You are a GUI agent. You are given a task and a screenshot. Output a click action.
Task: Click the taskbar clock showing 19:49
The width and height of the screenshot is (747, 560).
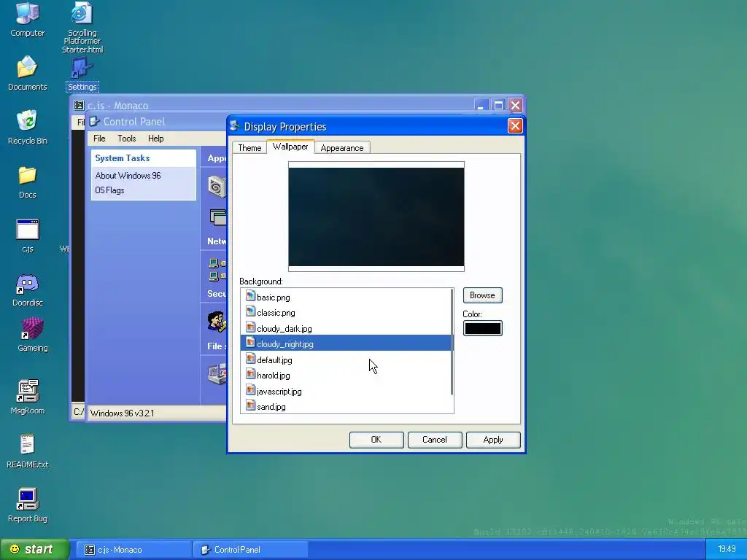(x=727, y=549)
